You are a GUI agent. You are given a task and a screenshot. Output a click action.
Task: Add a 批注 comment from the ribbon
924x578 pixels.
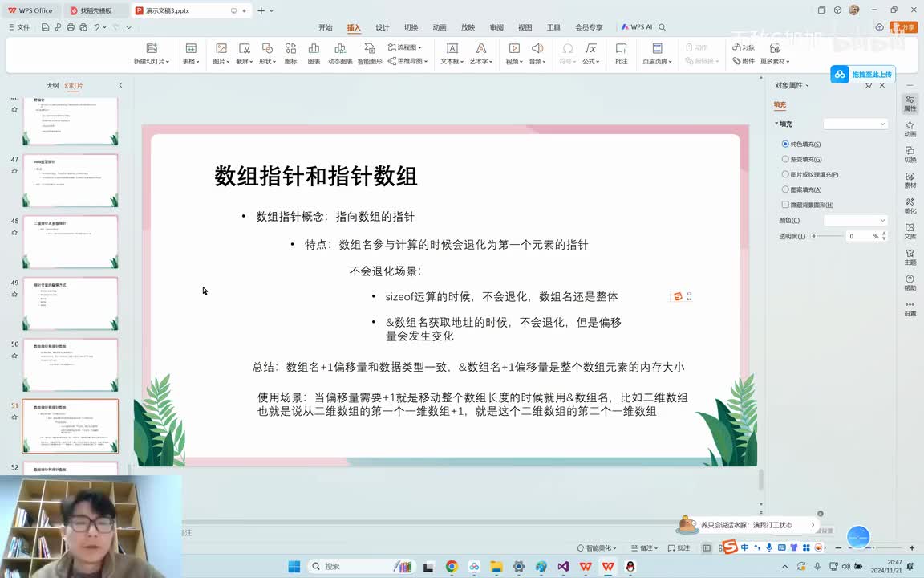pos(621,53)
